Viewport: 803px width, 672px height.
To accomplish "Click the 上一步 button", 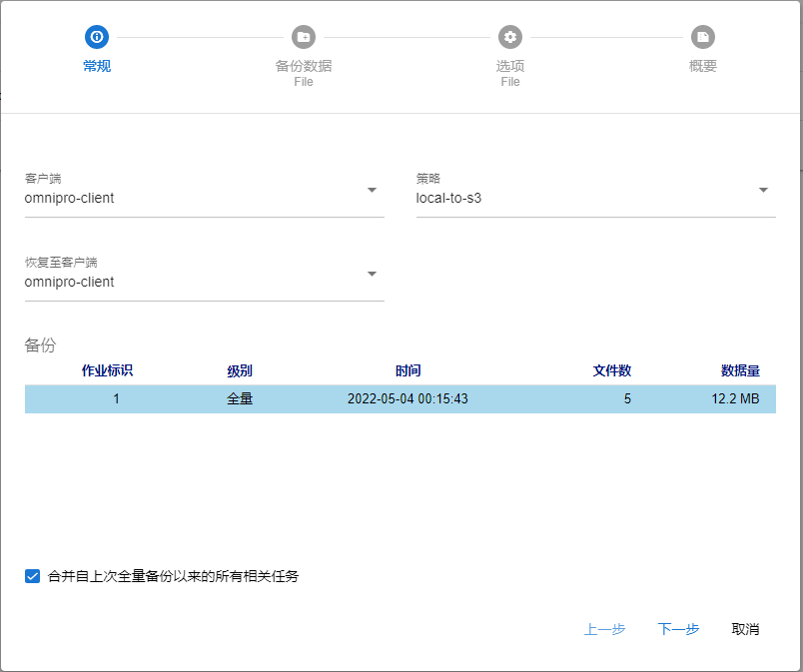I will [x=605, y=629].
